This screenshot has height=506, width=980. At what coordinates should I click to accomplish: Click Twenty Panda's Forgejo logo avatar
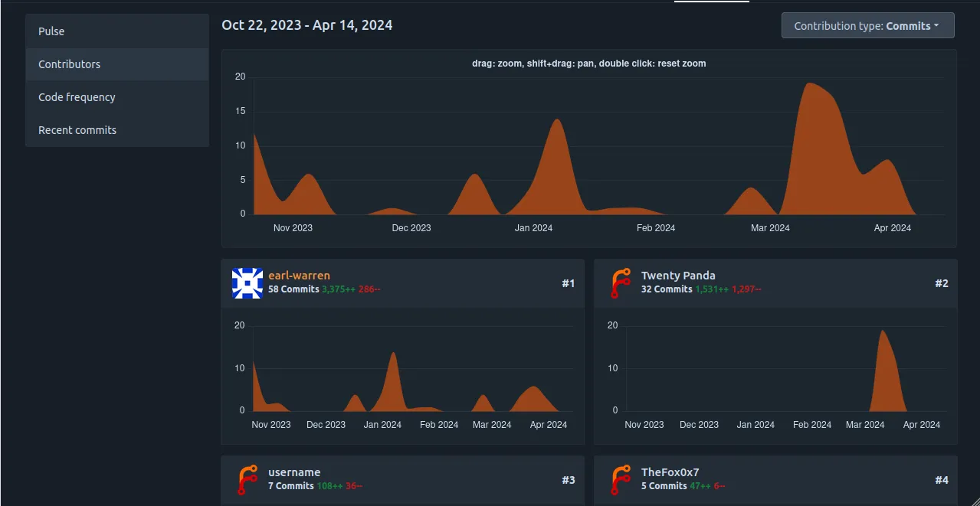click(621, 283)
